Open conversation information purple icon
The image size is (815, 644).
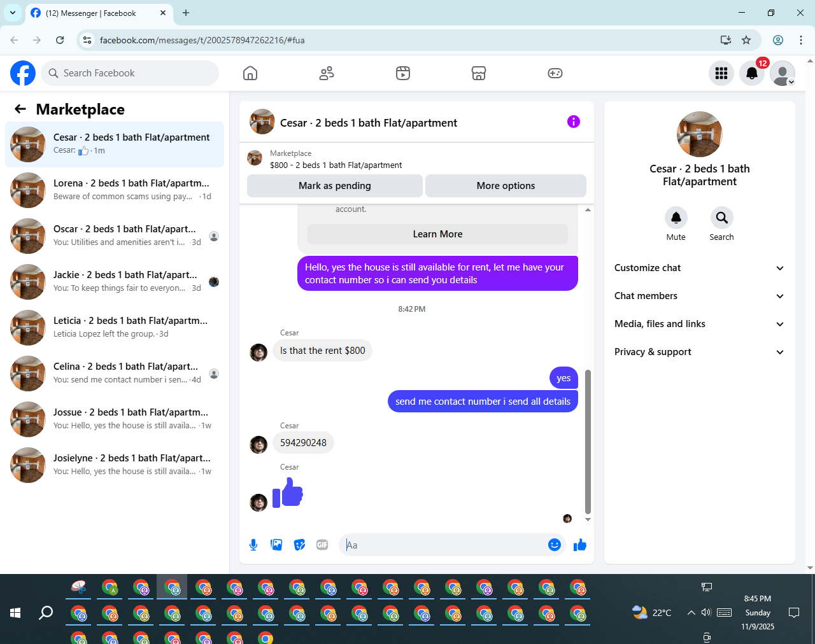click(x=574, y=122)
